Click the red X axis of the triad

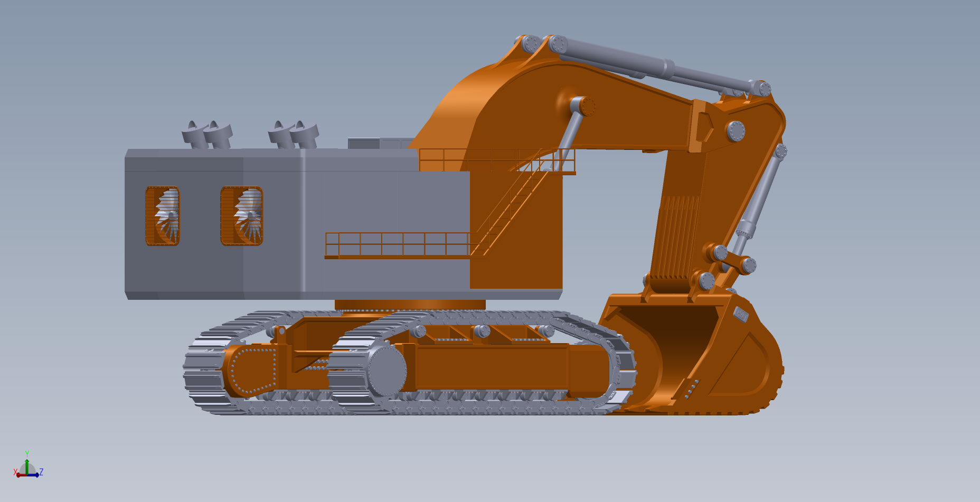pyautogui.click(x=18, y=475)
